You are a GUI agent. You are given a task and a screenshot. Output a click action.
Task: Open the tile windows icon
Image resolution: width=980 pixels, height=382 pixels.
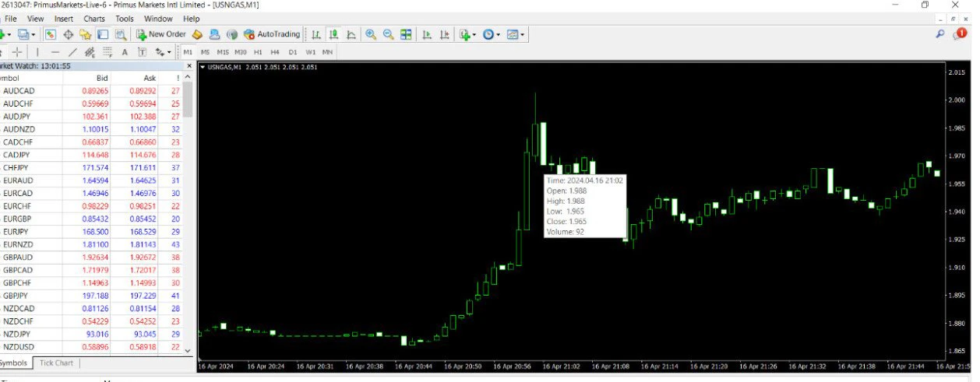point(406,34)
